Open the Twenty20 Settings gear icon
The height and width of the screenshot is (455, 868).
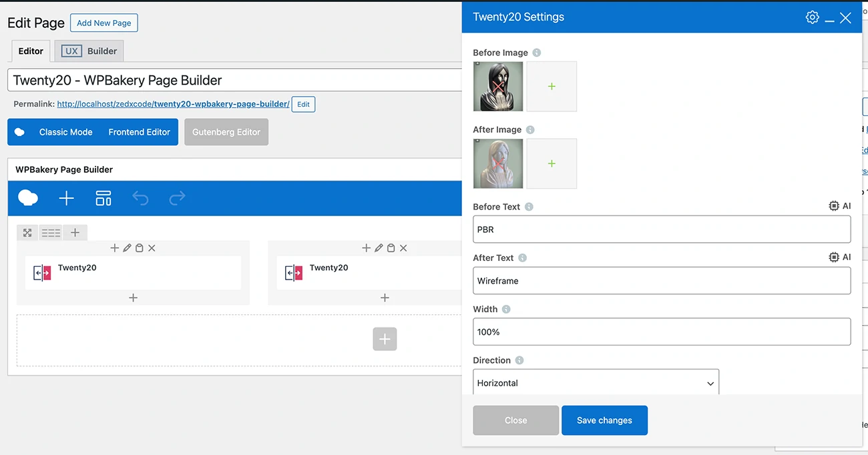click(x=812, y=17)
